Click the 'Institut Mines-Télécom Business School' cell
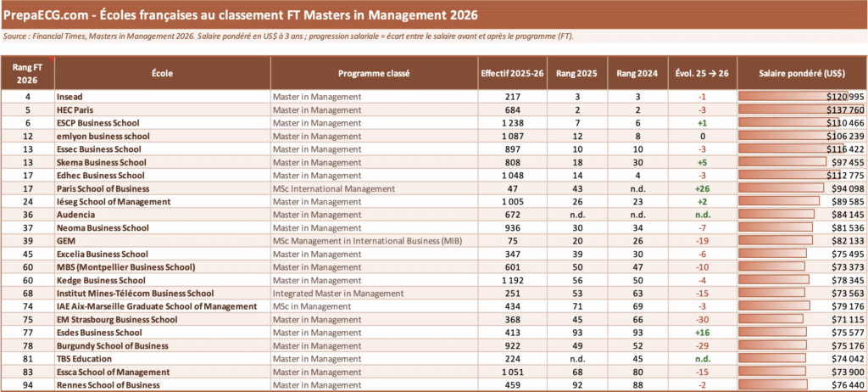868x392 pixels. (162, 293)
